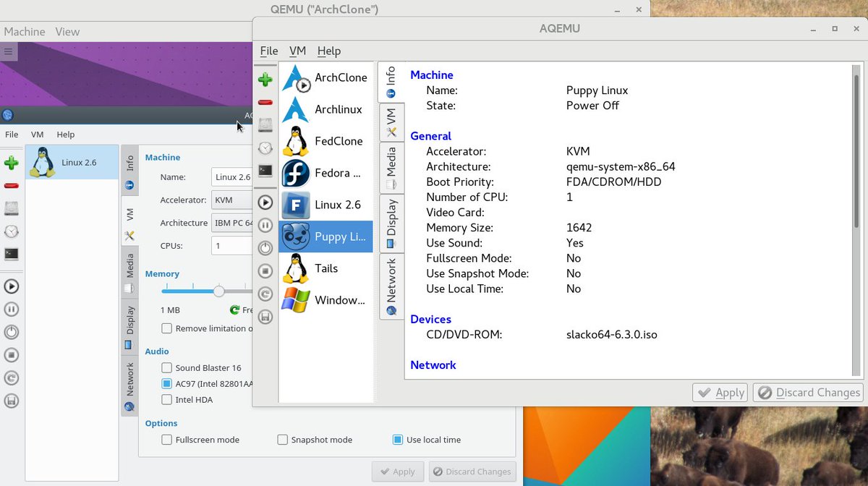Click Apply button in front AQEMU window
Screen dimensions: 868x486
721,393
